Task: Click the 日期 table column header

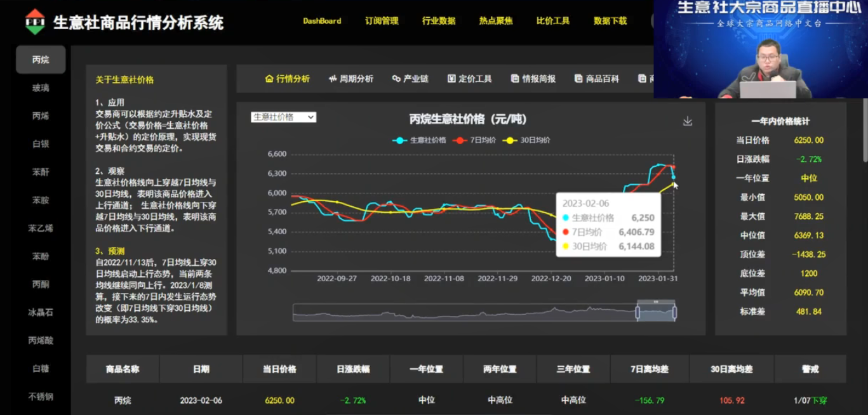Action: (x=201, y=369)
